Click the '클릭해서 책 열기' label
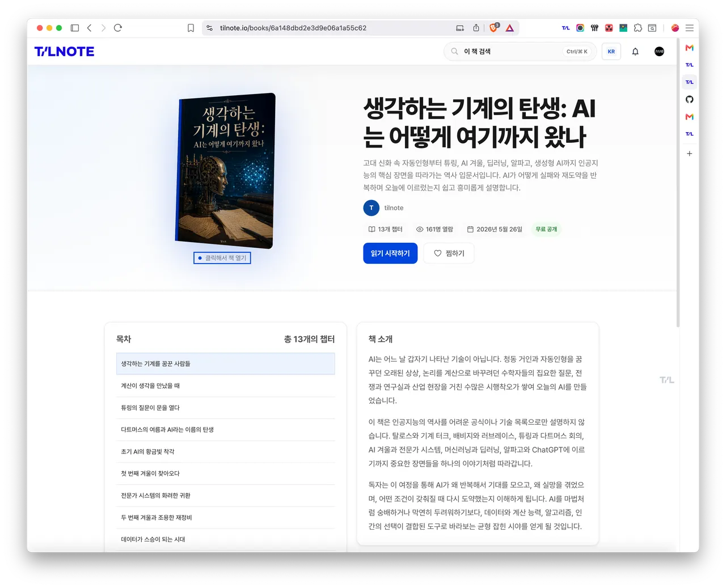Viewport: 726px width, 588px height. tap(222, 258)
